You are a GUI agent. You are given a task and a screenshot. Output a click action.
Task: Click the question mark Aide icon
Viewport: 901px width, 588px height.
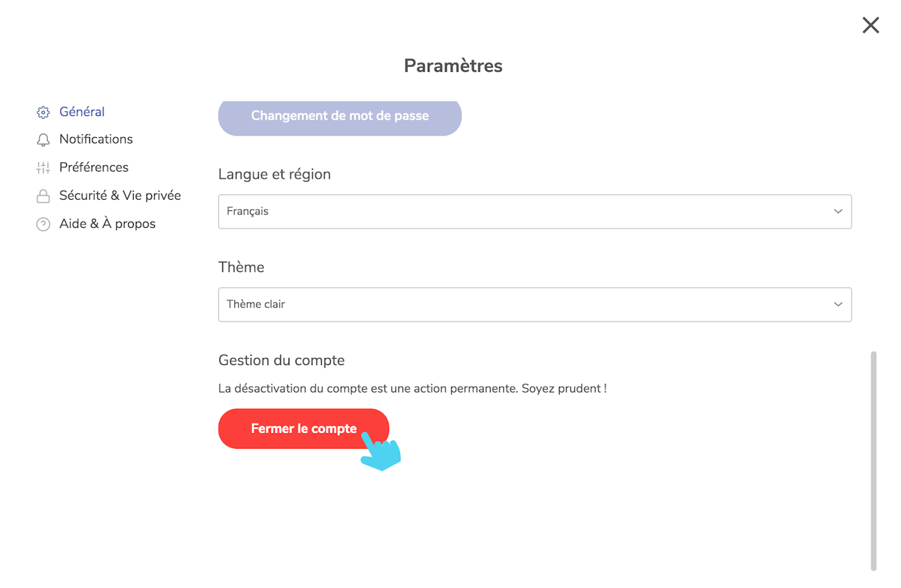point(43,224)
